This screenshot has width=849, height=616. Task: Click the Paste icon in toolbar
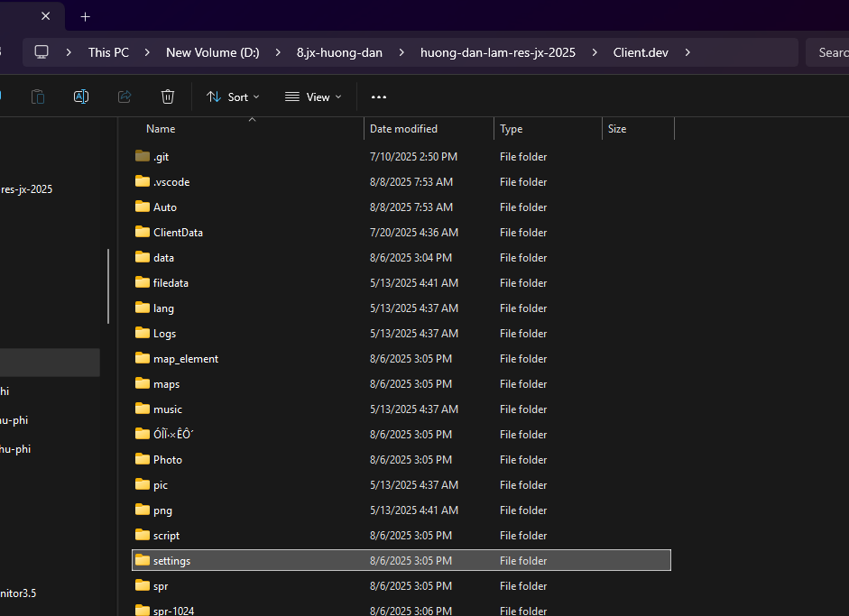pyautogui.click(x=38, y=97)
